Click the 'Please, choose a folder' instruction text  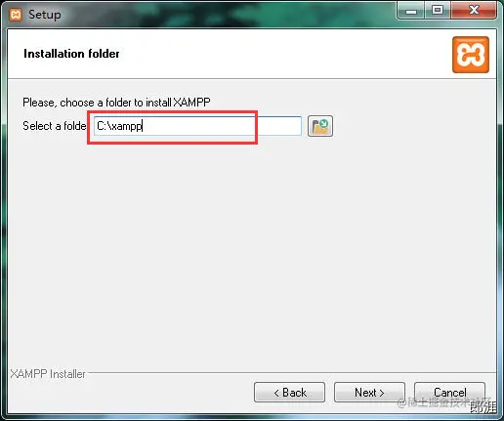tap(116, 103)
